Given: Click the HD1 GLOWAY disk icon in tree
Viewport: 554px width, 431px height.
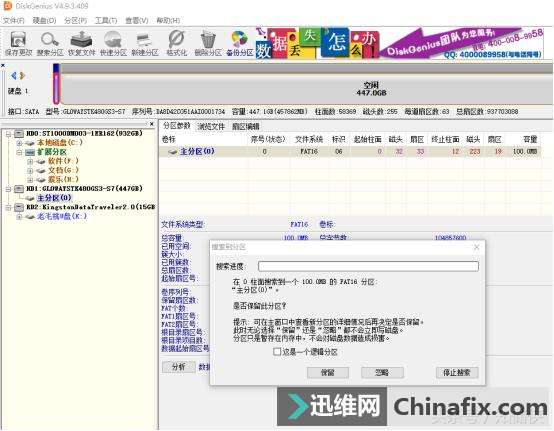Looking at the screenshot, I should coord(19,189).
